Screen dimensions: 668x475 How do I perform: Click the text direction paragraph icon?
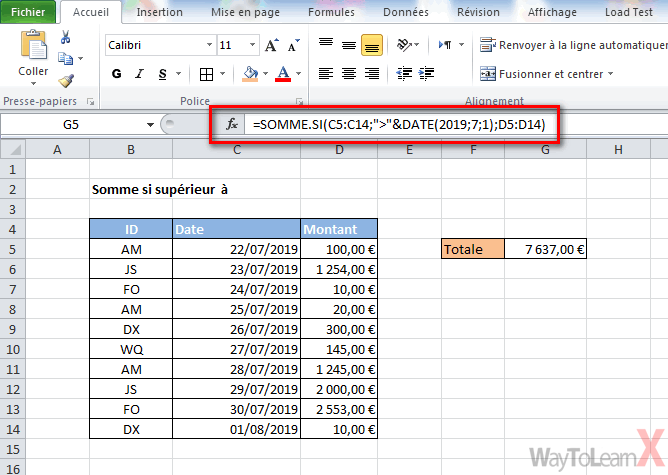(x=445, y=44)
